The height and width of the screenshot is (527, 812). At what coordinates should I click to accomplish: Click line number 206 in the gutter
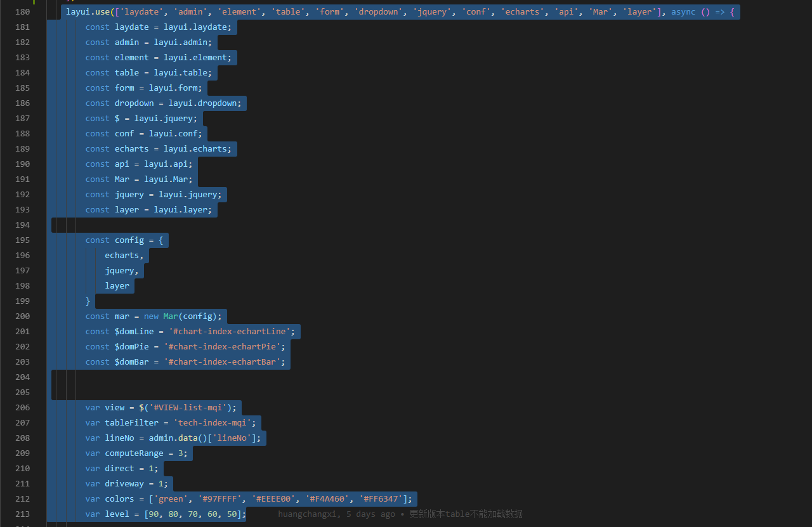[x=22, y=408]
